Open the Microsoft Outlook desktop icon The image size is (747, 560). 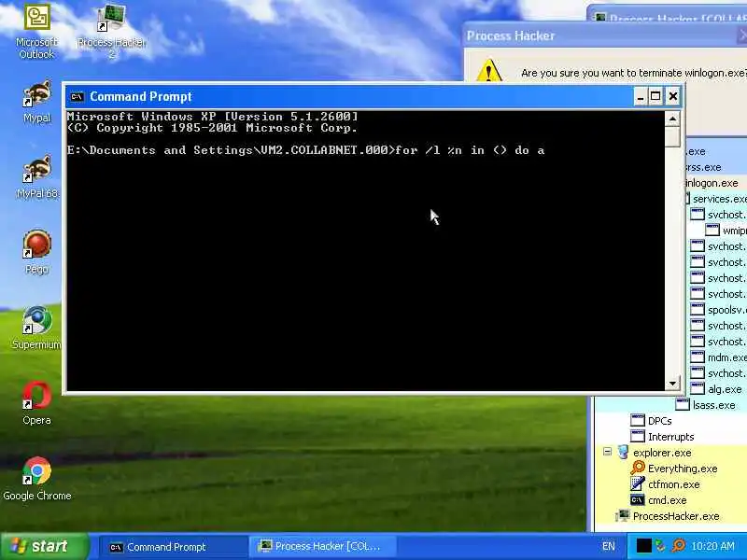pyautogui.click(x=36, y=31)
